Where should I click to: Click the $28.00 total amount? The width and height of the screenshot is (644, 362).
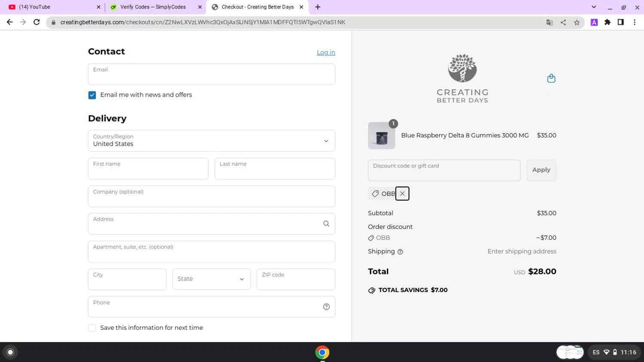(x=542, y=271)
